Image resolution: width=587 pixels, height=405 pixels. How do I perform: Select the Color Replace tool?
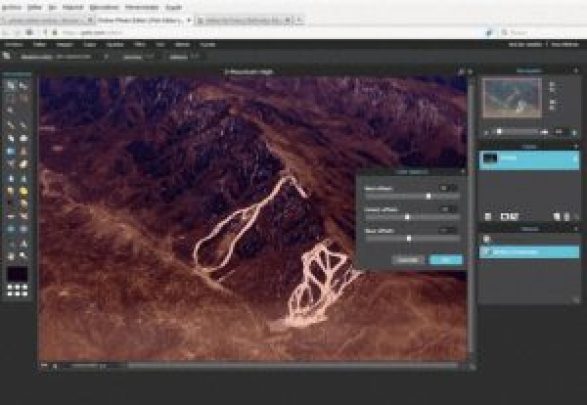(x=10, y=164)
